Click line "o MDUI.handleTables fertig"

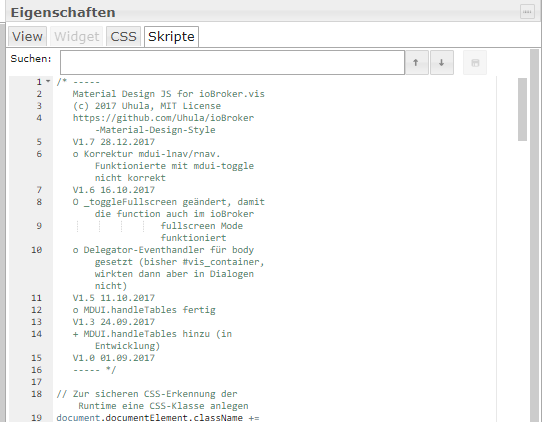[x=144, y=310]
